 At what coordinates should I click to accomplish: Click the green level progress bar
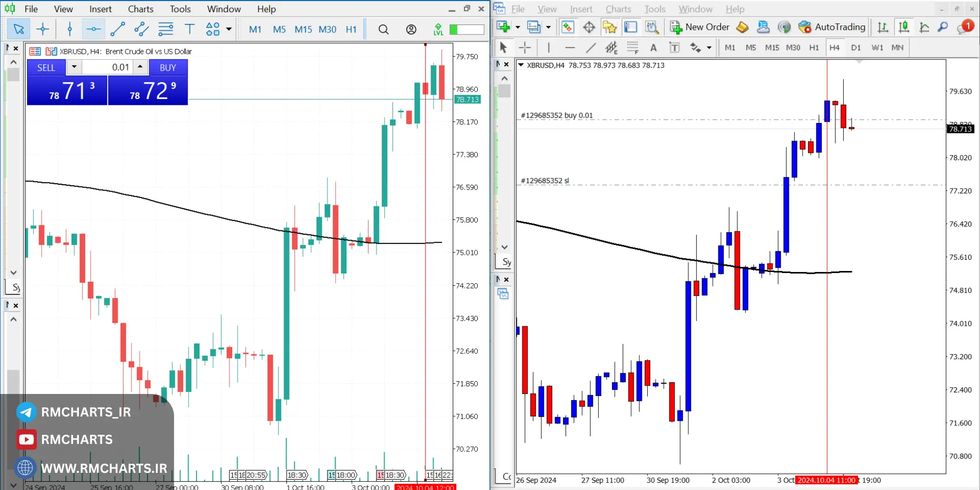click(x=466, y=29)
